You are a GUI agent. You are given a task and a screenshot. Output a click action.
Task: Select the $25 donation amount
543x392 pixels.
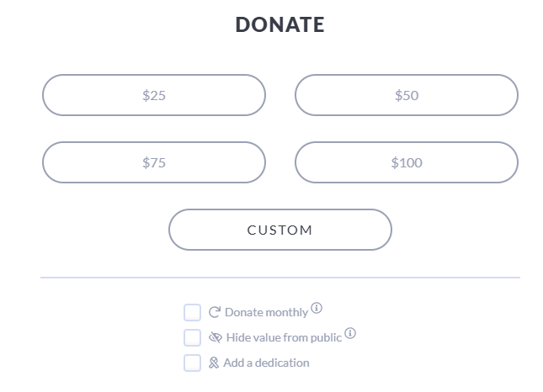(x=154, y=95)
